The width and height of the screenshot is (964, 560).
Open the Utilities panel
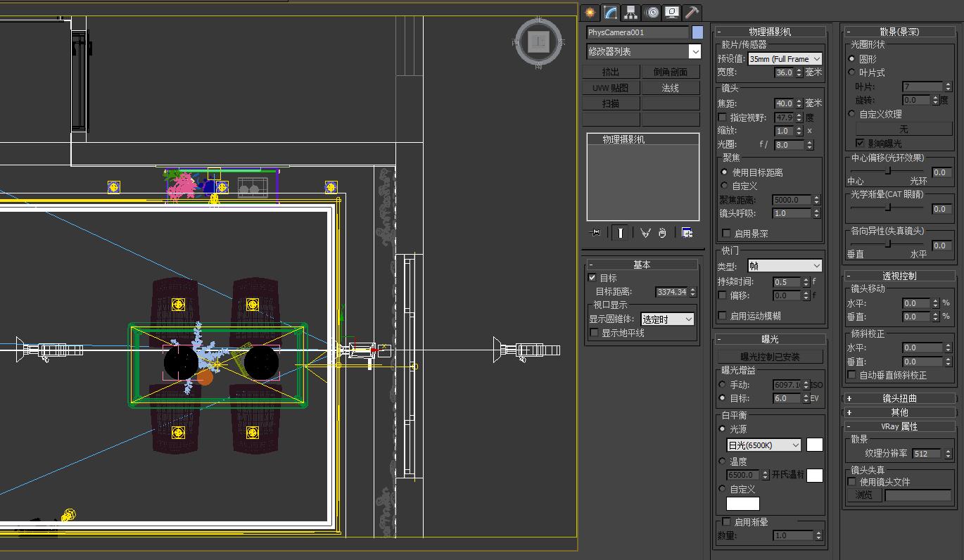691,12
